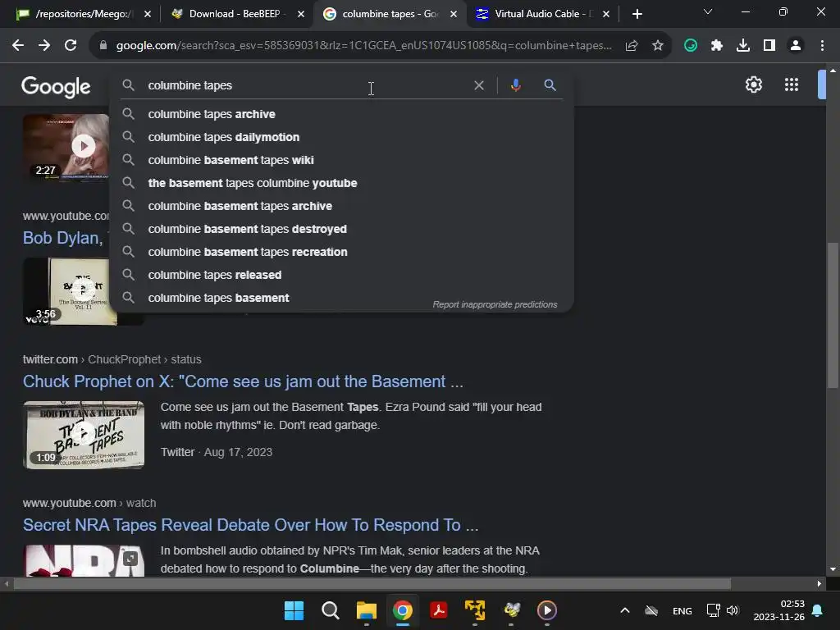This screenshot has height=630, width=840.
Task: Open the Windows Start menu
Action: coord(294,610)
